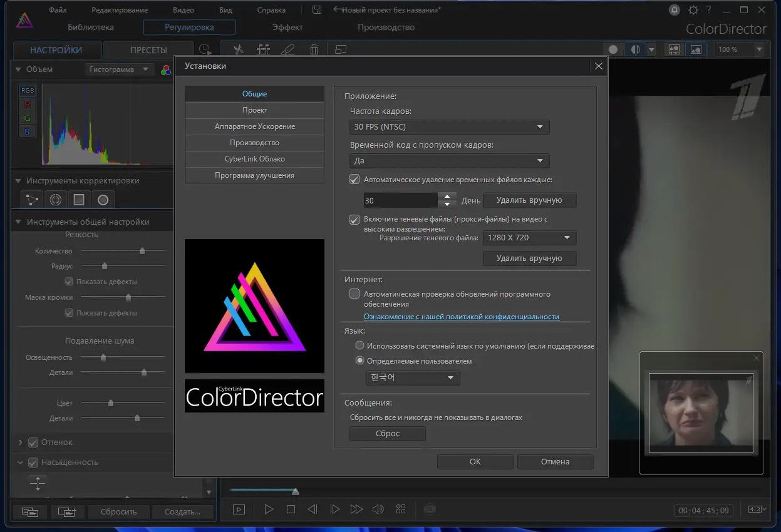Image resolution: width=781 pixels, height=532 pixels.
Task: Enable automatic software update check
Action: 354,294
